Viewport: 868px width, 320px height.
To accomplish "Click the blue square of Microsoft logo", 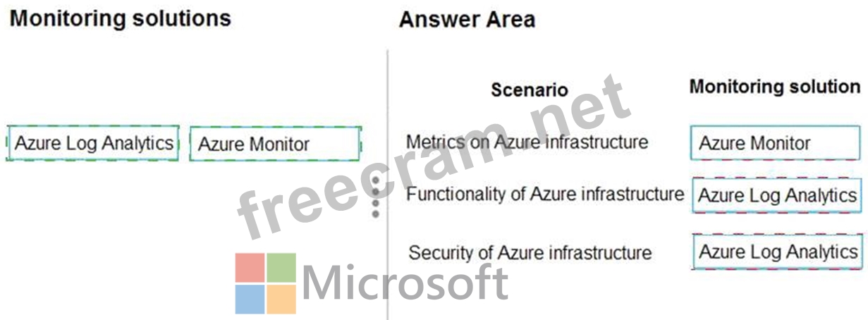I will point(250,300).
